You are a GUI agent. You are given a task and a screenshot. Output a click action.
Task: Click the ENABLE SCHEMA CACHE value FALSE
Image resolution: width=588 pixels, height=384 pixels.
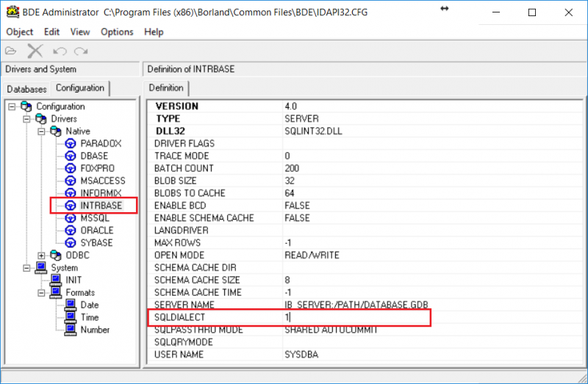pyautogui.click(x=298, y=217)
